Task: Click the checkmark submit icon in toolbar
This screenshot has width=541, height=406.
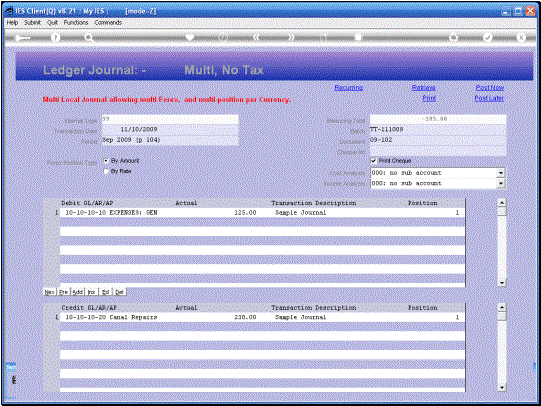Action: [x=487, y=38]
